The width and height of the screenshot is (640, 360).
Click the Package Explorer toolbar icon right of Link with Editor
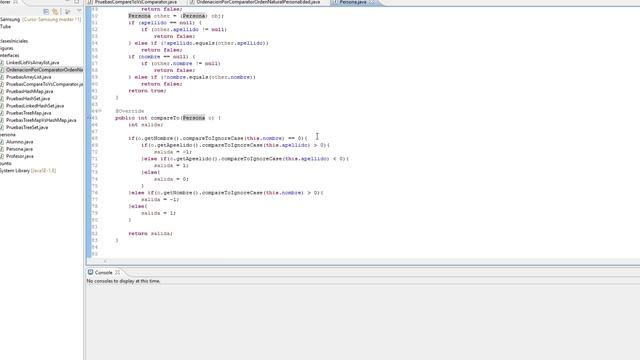pyautogui.click(x=68, y=12)
